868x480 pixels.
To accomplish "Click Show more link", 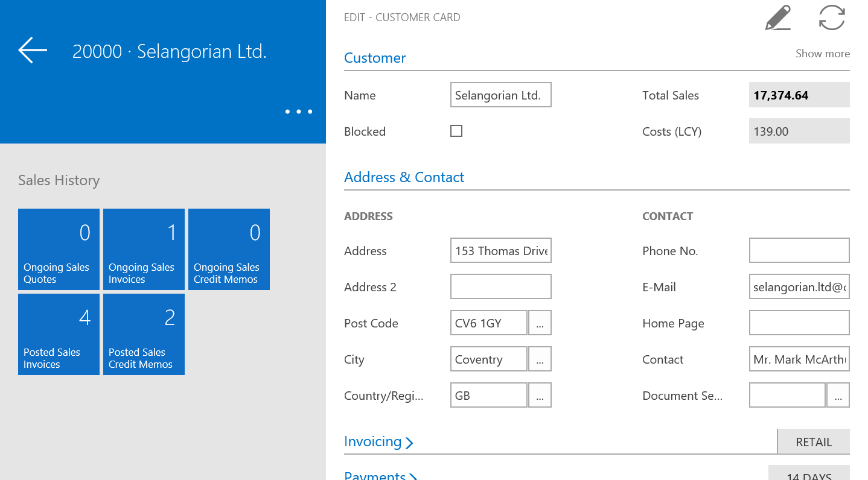I will click(x=822, y=54).
